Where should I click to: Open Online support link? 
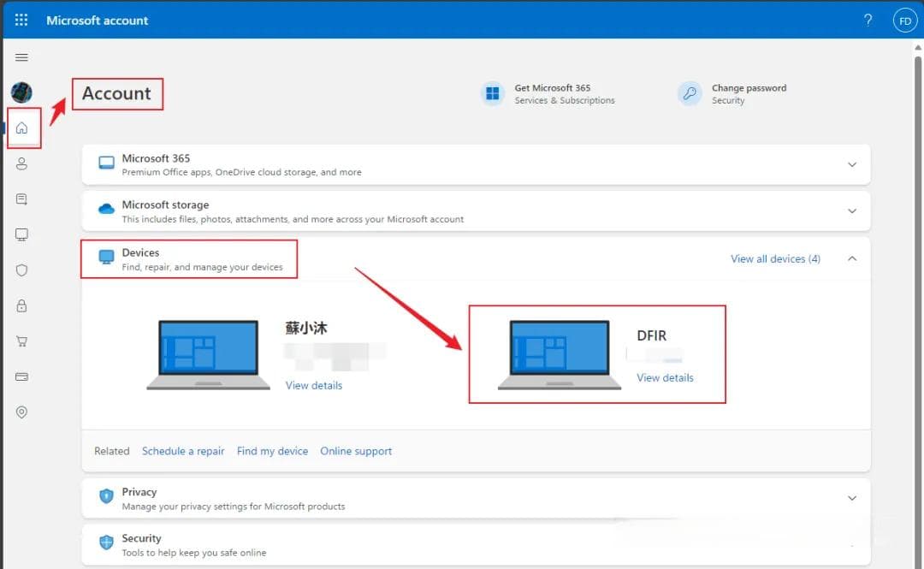point(356,451)
